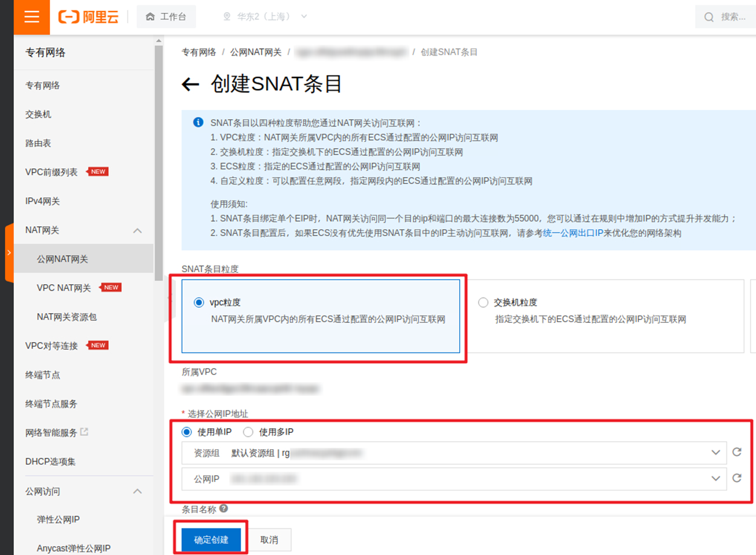Image resolution: width=756 pixels, height=555 pixels.
Task: Open the orange hamburger menu
Action: tap(32, 17)
